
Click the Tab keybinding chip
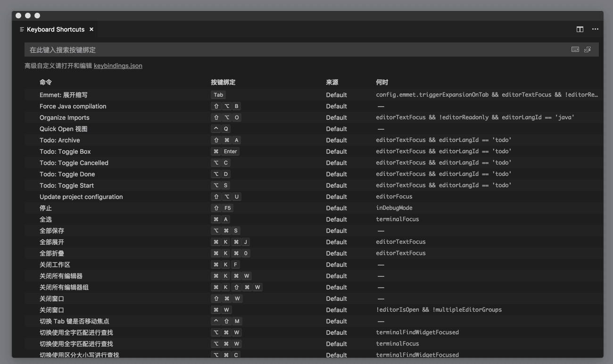pyautogui.click(x=217, y=95)
